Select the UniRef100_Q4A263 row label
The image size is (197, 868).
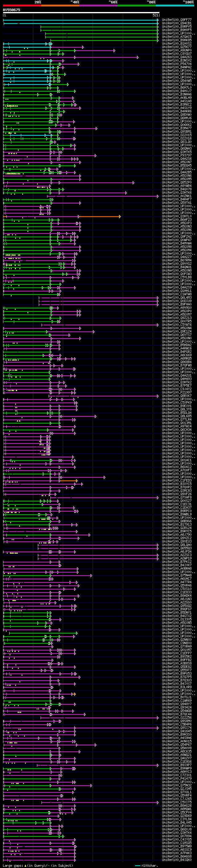pyautogui.click(x=177, y=57)
